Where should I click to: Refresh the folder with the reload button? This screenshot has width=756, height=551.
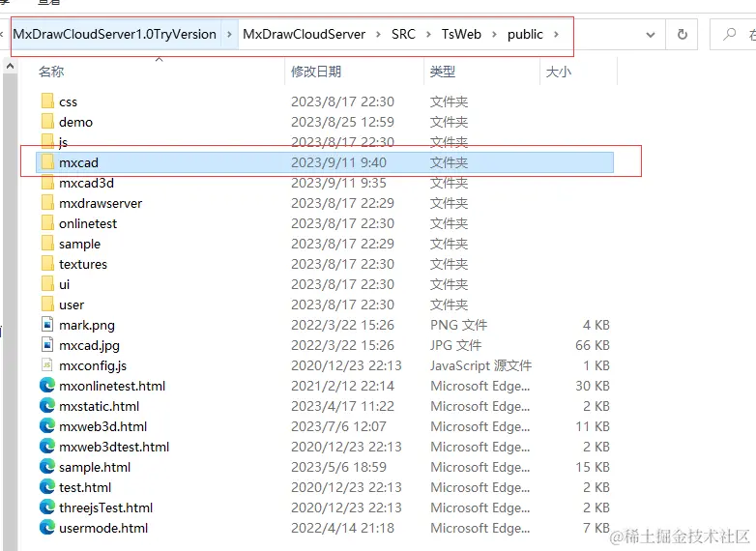682,34
